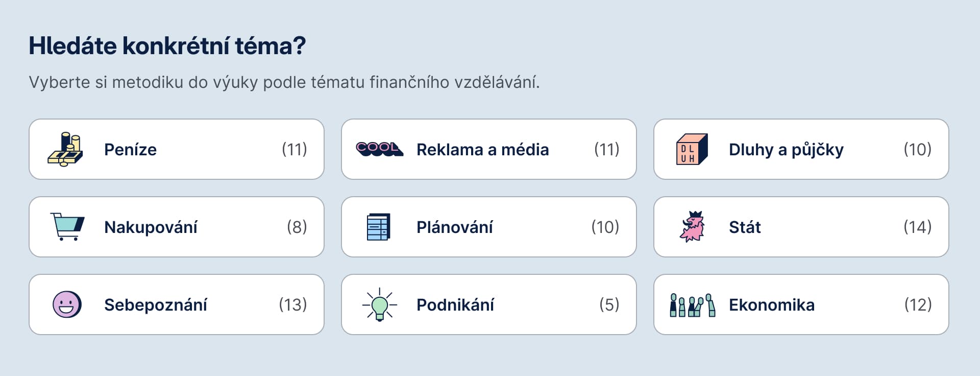Click the blue planning spreadsheet icon
The height and width of the screenshot is (376, 980).
click(379, 227)
